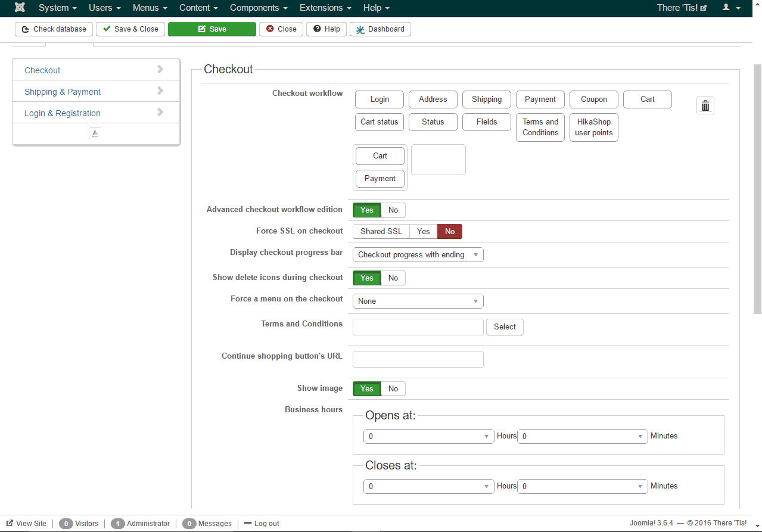Click the Cart block in the top row
The width and height of the screenshot is (762, 532).
tap(648, 99)
